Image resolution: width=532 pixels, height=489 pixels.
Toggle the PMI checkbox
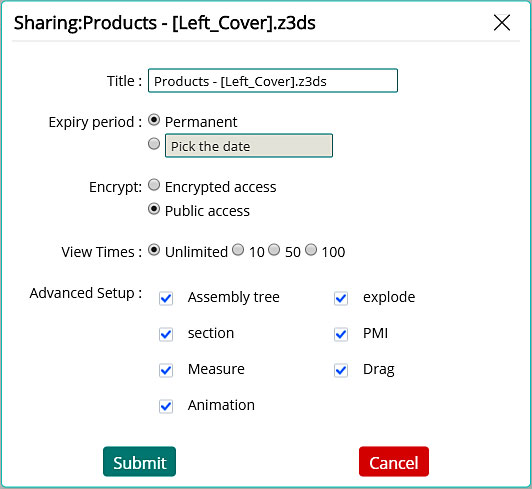click(x=341, y=334)
